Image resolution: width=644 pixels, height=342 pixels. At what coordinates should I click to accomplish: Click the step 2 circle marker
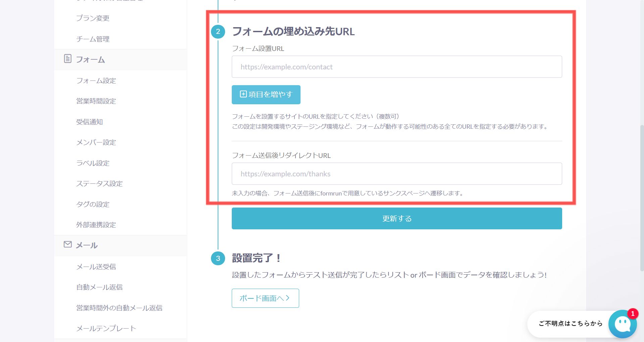click(x=218, y=32)
